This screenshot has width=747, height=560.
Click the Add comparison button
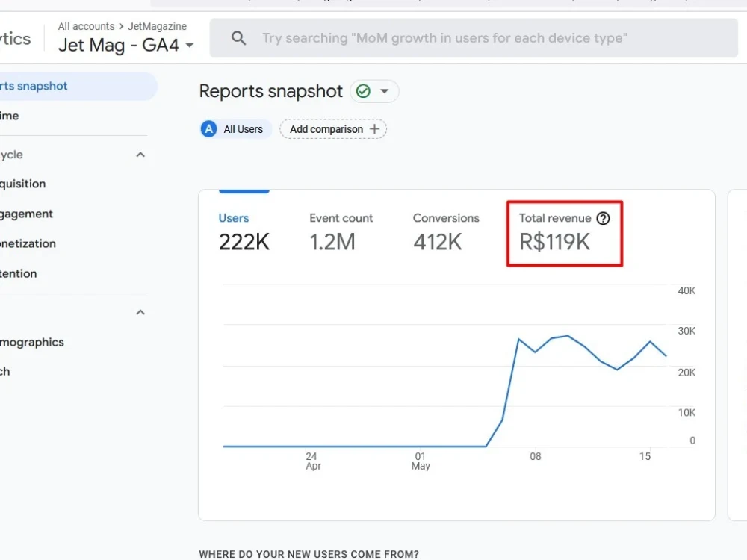click(x=333, y=129)
